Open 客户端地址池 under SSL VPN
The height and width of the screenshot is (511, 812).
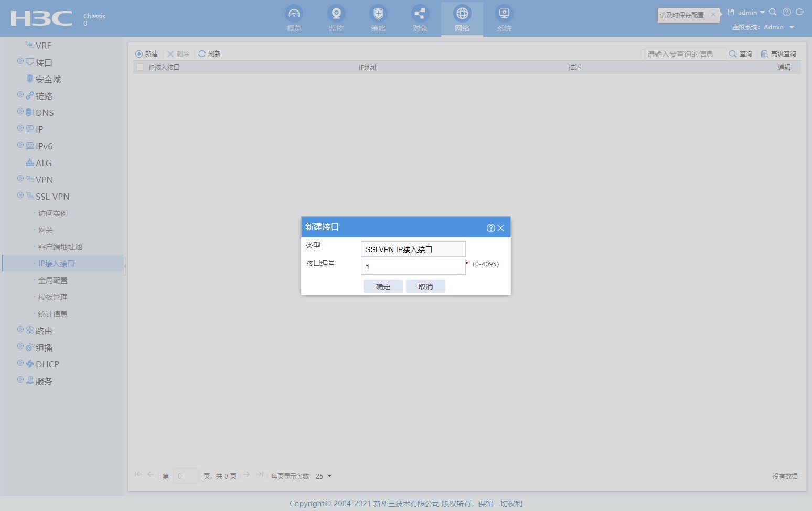60,247
